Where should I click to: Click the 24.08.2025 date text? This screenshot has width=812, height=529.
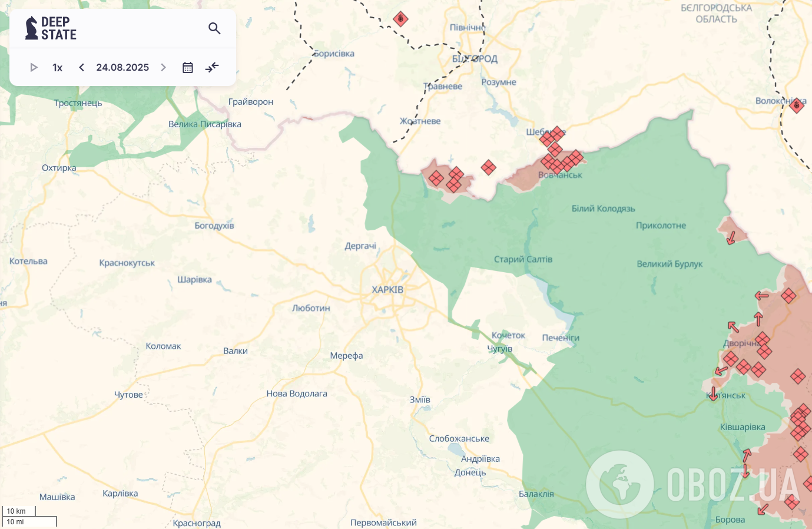[x=122, y=68]
